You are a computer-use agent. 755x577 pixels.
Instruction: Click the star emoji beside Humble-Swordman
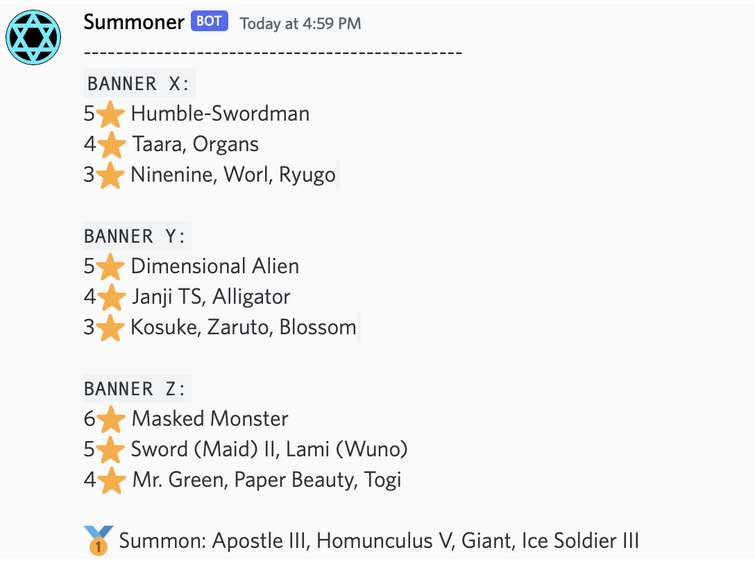pyautogui.click(x=110, y=115)
